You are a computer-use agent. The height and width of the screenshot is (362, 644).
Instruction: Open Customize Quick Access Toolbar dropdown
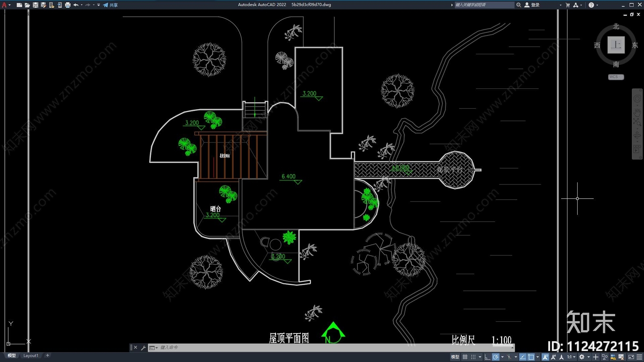[x=99, y=5]
